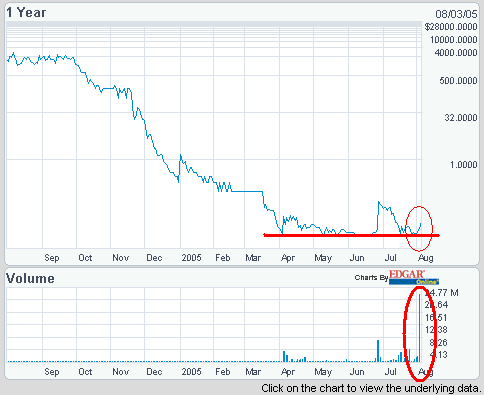
Task: Click the 24.77 M volume axis label
Action: point(442,293)
